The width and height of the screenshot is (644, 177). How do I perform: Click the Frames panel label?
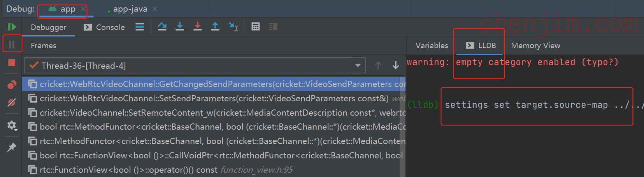[44, 45]
